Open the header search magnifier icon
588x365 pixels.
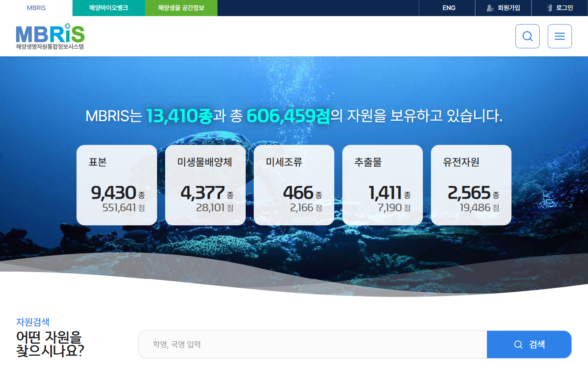pos(527,36)
